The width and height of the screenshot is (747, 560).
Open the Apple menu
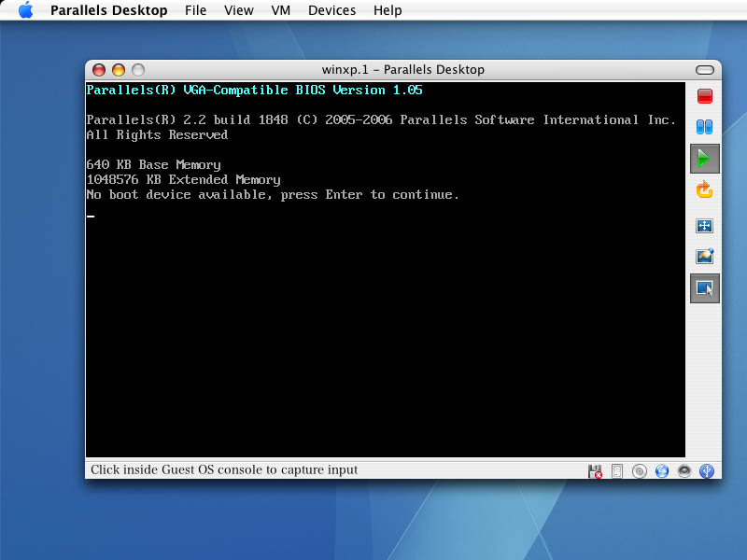point(25,10)
